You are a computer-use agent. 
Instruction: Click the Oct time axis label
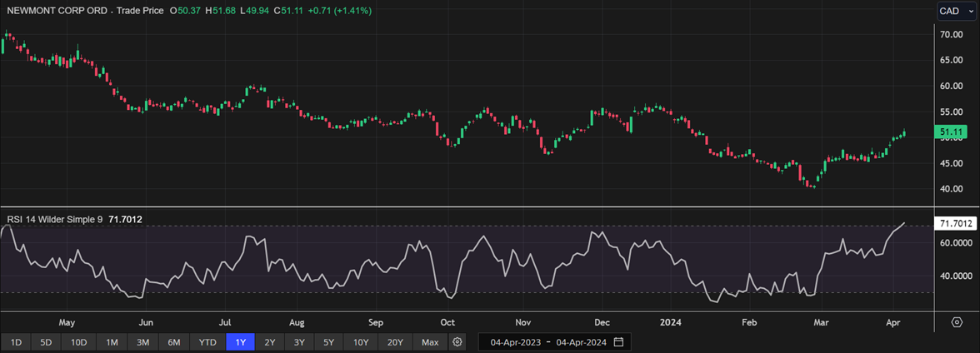(447, 323)
